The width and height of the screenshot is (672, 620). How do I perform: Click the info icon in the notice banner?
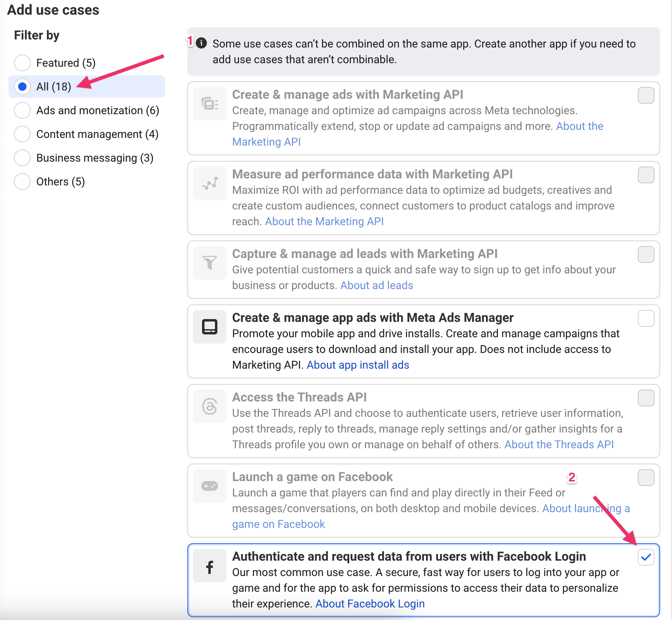pyautogui.click(x=201, y=43)
